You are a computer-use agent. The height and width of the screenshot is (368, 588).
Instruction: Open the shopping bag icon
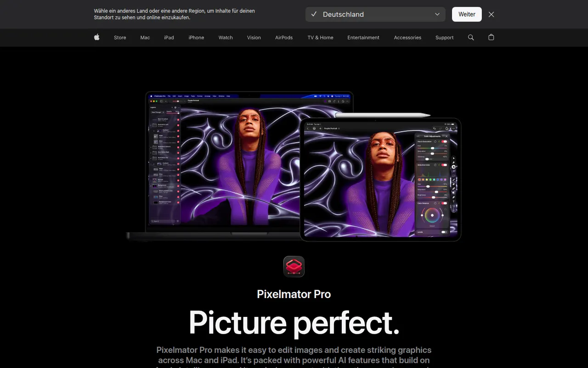pos(491,37)
